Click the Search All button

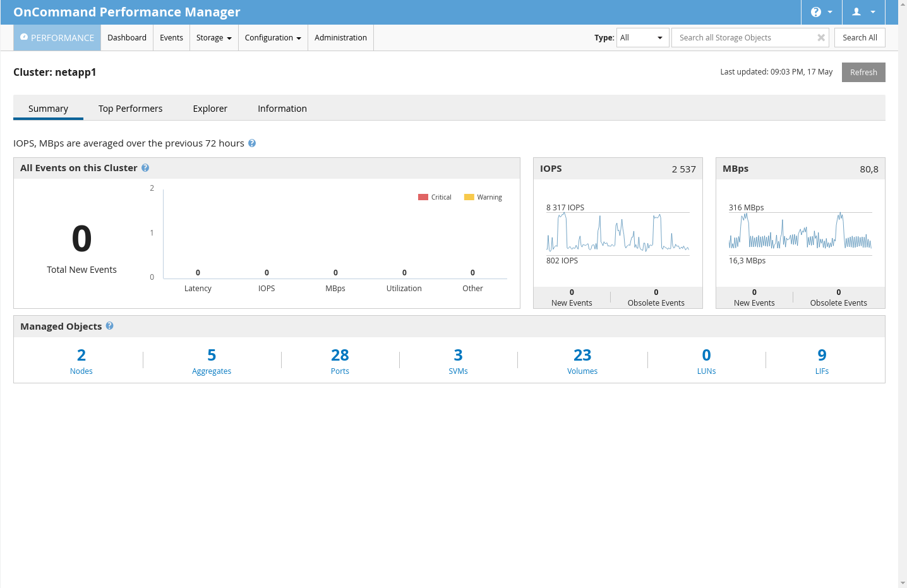point(859,38)
